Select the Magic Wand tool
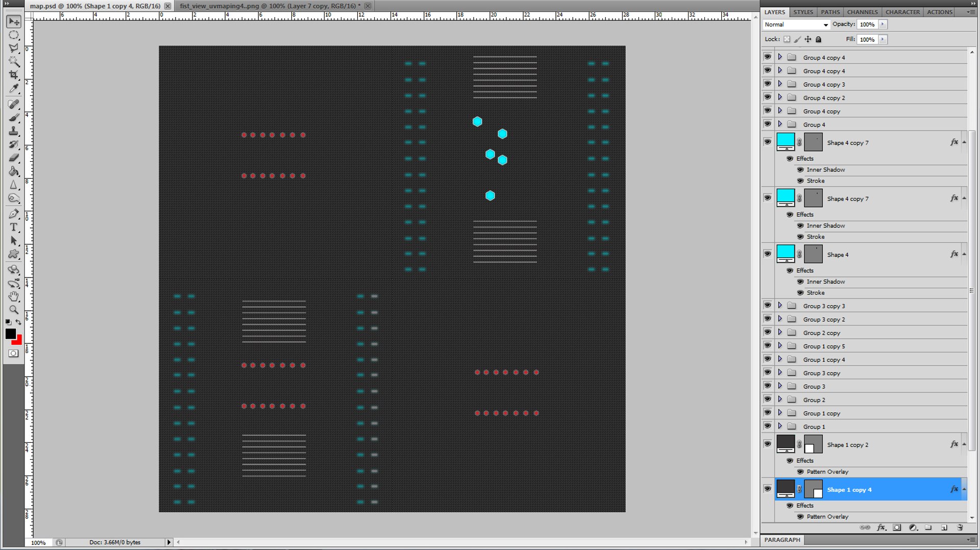Screen dimensions: 980x550 point(14,62)
